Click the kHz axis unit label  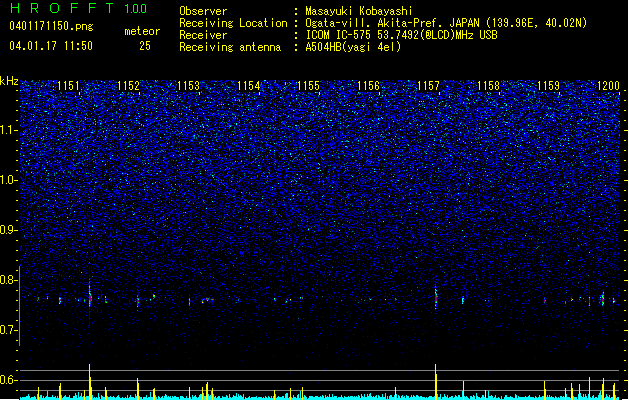click(9, 81)
